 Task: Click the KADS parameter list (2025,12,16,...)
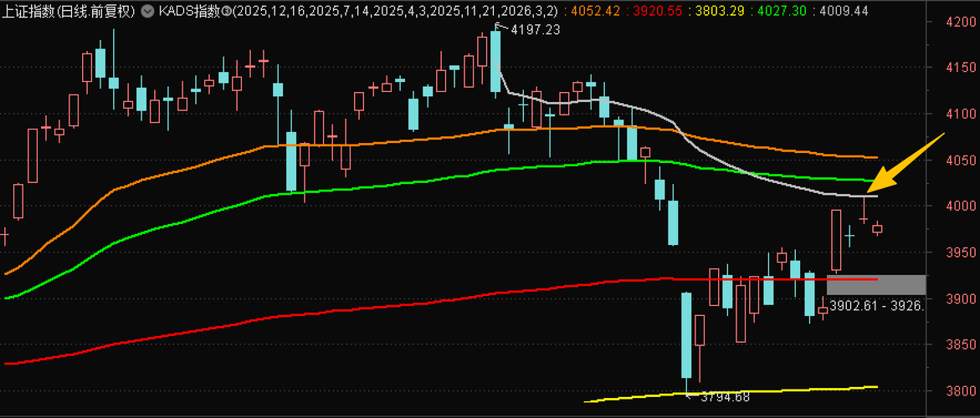[394, 11]
